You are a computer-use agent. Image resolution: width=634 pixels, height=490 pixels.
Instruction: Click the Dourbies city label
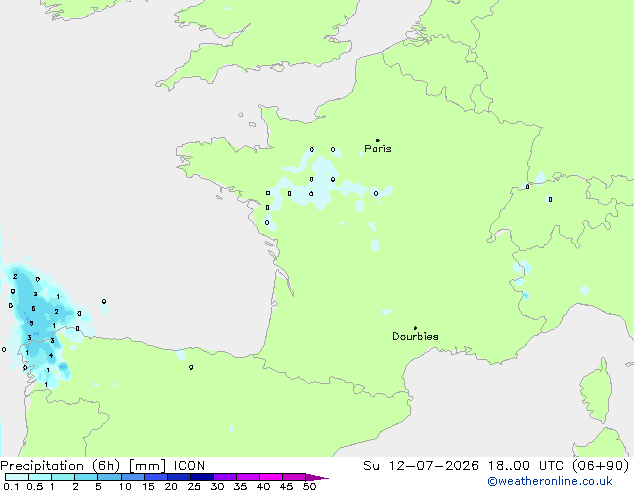pyautogui.click(x=415, y=336)
